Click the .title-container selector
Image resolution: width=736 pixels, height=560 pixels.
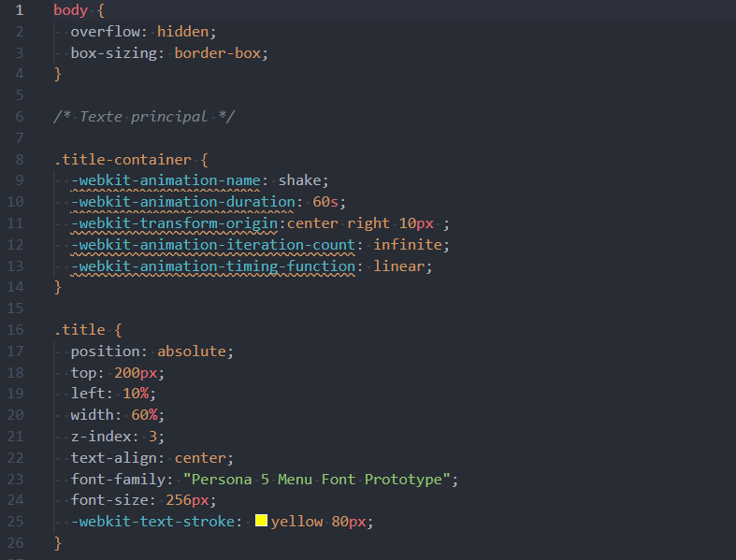123,159
